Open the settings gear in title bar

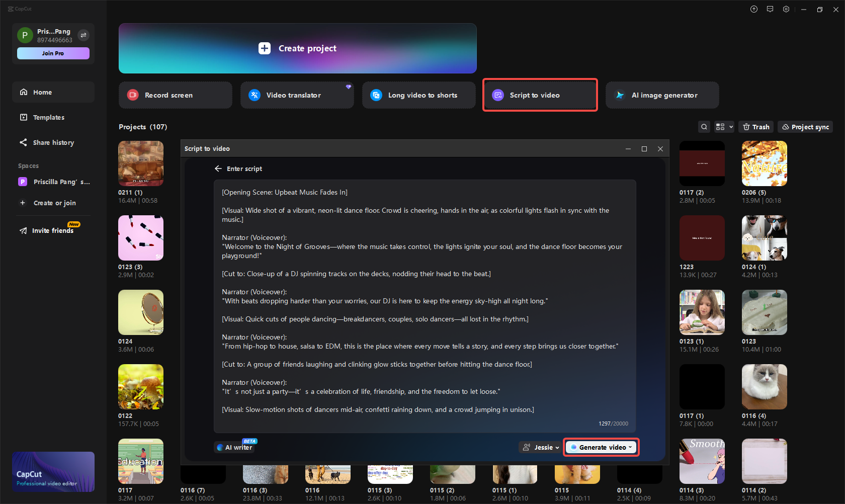[x=786, y=9]
